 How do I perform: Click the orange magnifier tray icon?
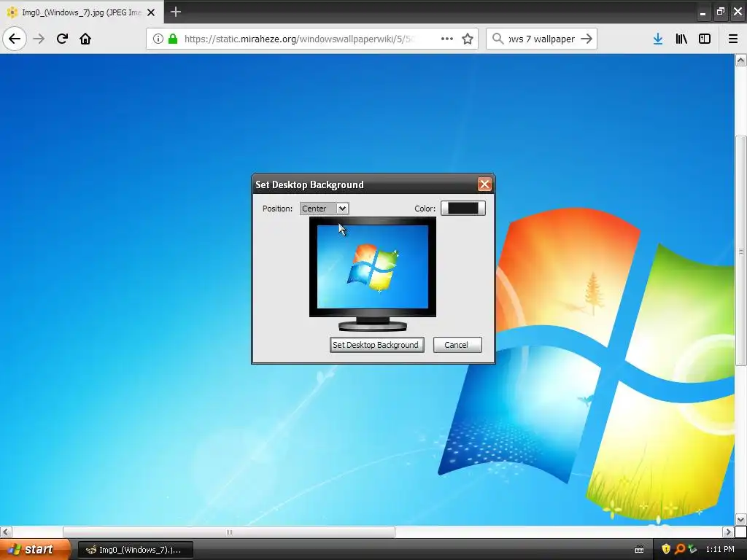click(x=679, y=549)
